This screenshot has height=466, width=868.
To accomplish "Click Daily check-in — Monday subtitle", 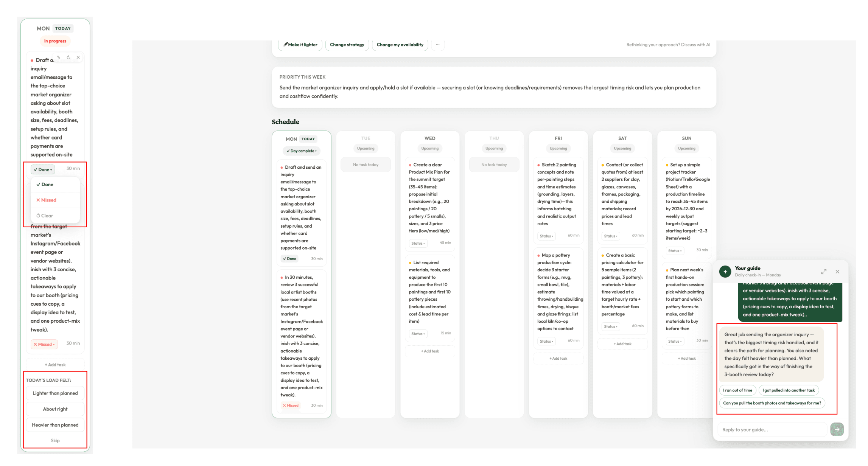I will click(758, 275).
